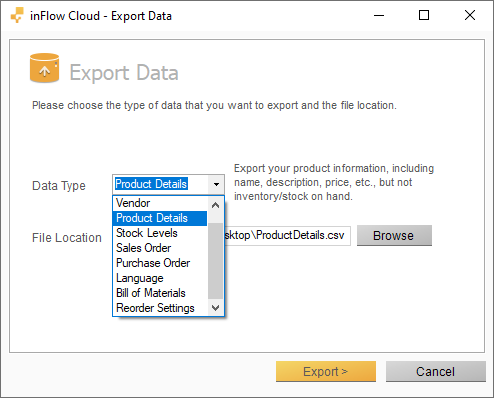Select Stock Levels data type

coord(160,233)
